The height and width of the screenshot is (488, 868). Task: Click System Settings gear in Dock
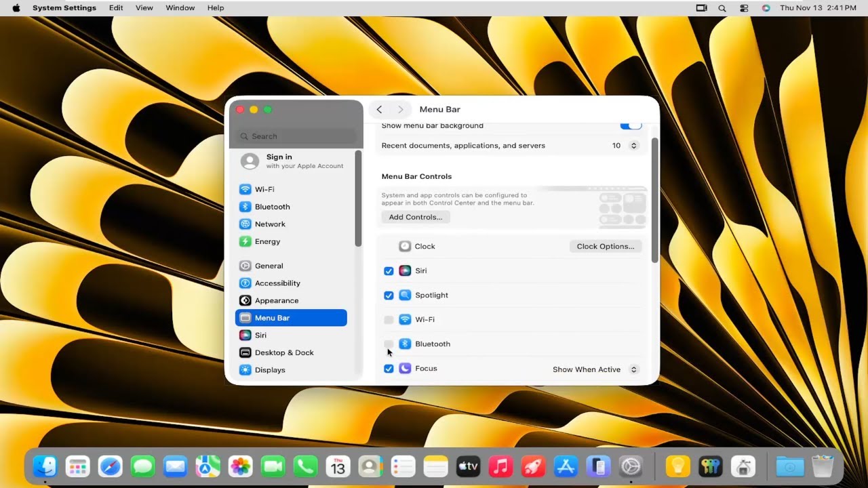[x=631, y=466]
